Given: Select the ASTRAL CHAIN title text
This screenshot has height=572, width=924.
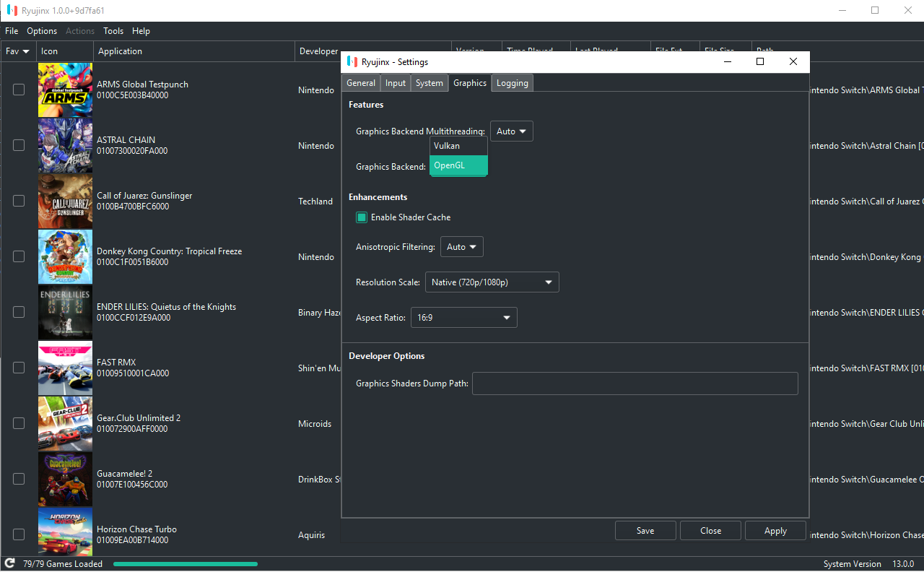Looking at the screenshot, I should click(x=126, y=140).
